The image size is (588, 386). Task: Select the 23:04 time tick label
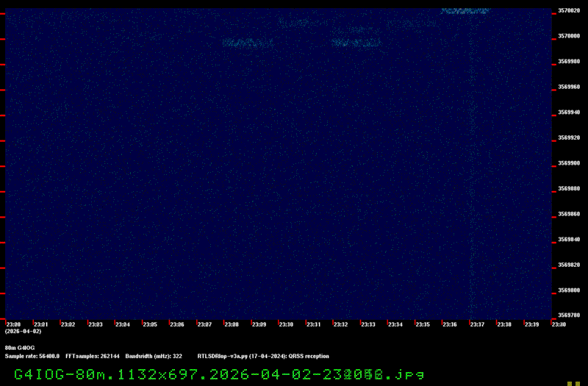click(123, 324)
